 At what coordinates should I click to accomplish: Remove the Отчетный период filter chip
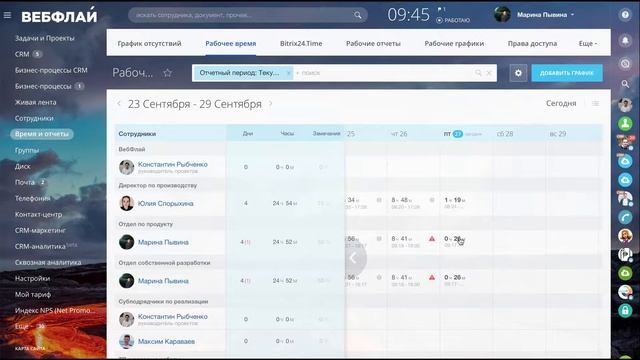pyautogui.click(x=288, y=73)
